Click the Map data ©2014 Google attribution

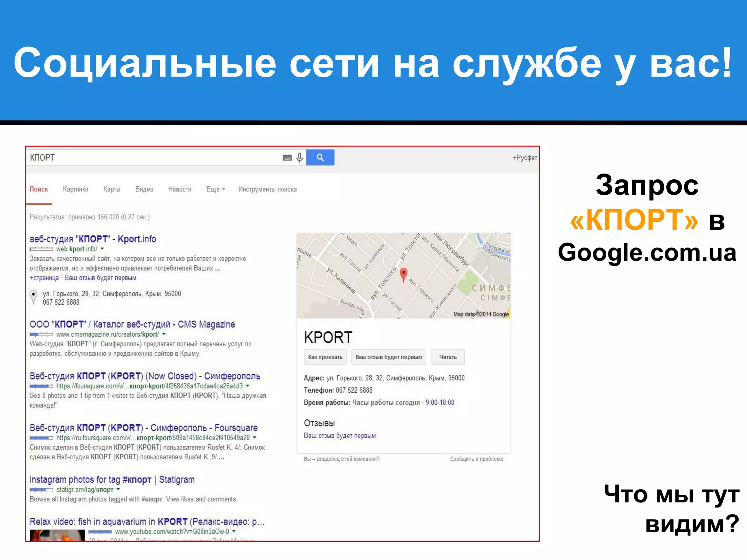coord(481,314)
